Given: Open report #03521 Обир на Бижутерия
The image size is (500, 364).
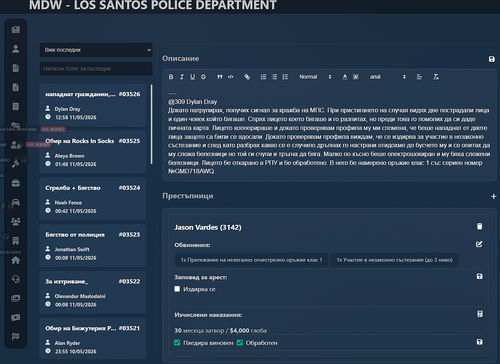Looking at the screenshot, I should (93, 339).
